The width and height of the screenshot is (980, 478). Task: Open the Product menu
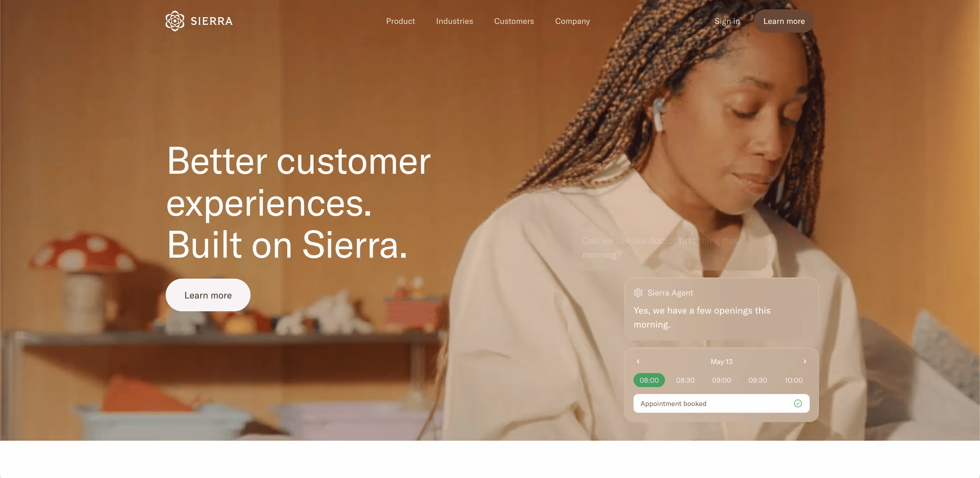[x=400, y=21]
